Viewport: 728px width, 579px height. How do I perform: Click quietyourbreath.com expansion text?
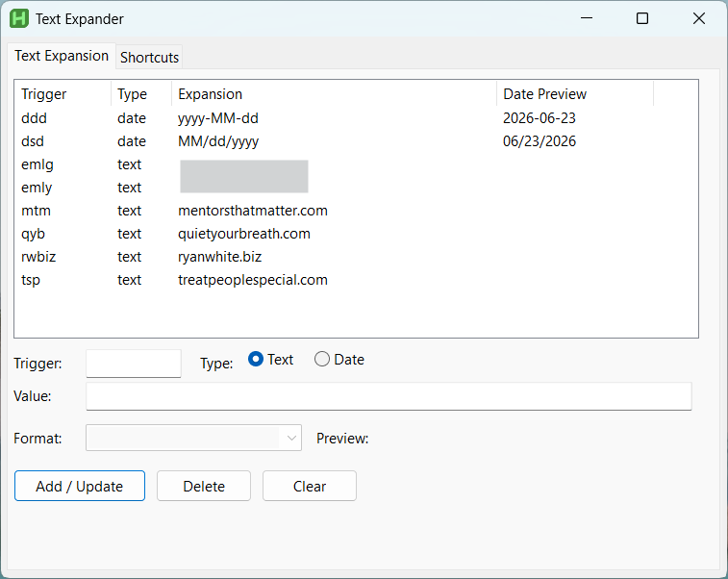(244, 234)
